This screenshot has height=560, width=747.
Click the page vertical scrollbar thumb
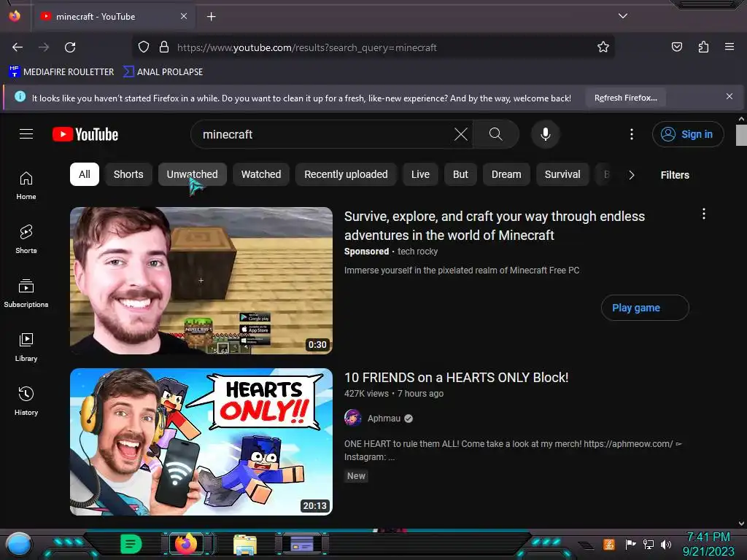pyautogui.click(x=741, y=135)
